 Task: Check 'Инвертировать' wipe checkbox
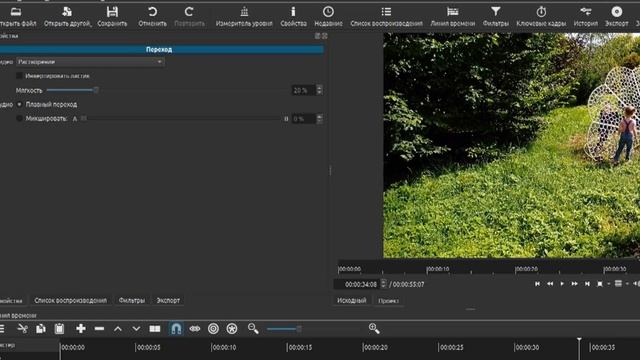click(19, 76)
